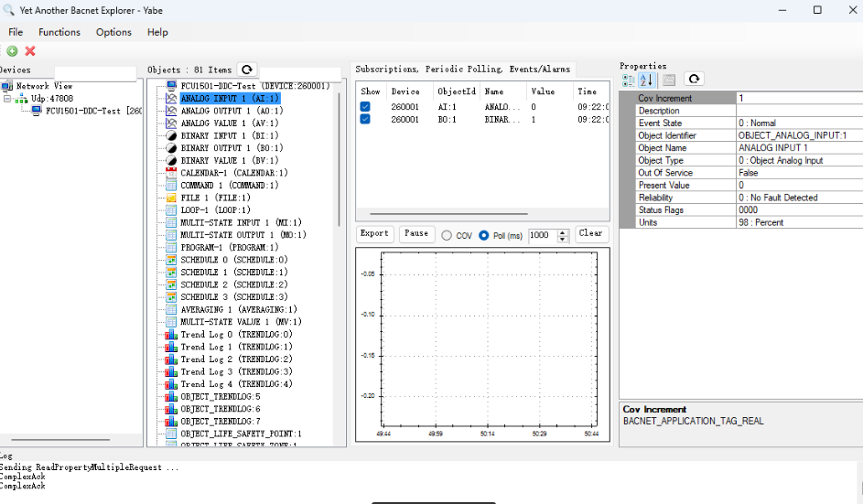Screen dimensions: 863x504
Task: Select MULTI-STATE OUTPUT 1 (MO:1)
Action: 243,235
